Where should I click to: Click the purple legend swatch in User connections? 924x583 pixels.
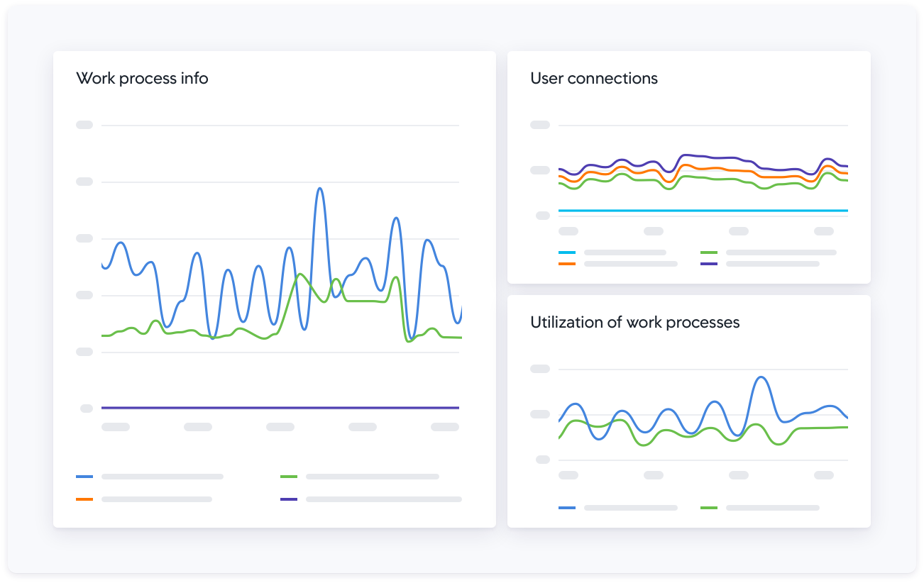pyautogui.click(x=709, y=264)
